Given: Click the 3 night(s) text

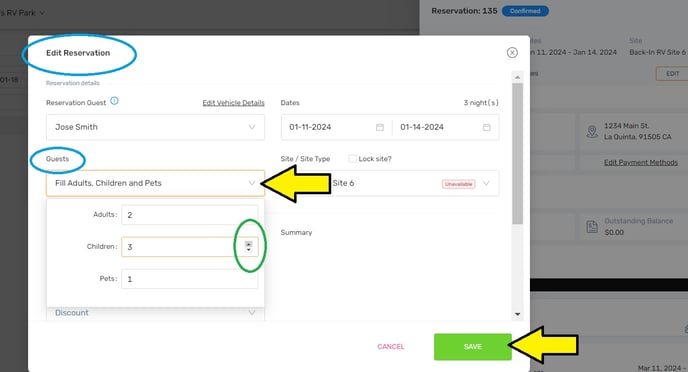Looking at the screenshot, I should pyautogui.click(x=481, y=103).
